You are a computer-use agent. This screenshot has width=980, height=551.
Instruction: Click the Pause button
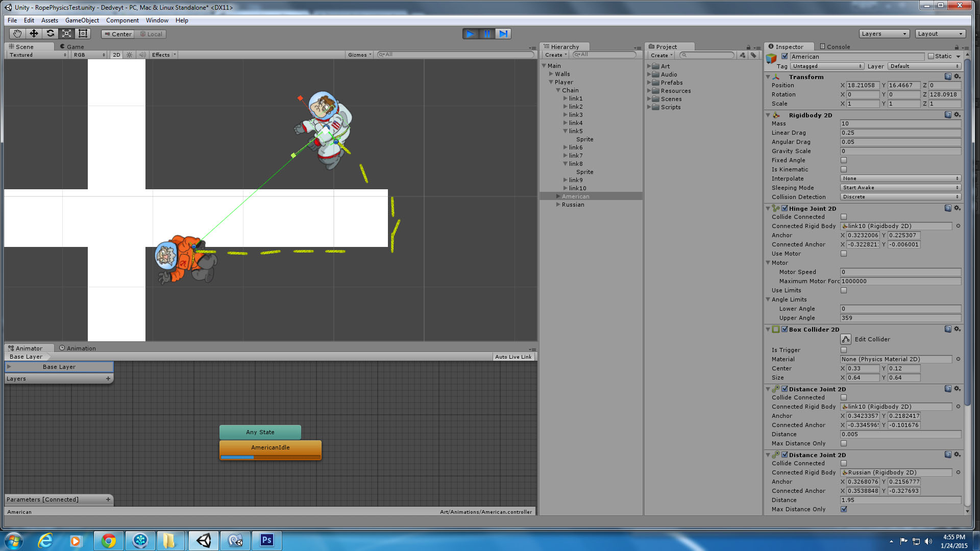487,34
